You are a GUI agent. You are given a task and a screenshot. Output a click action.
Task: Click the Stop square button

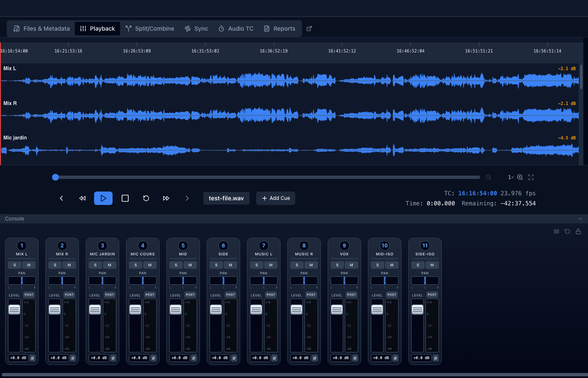[x=125, y=198]
